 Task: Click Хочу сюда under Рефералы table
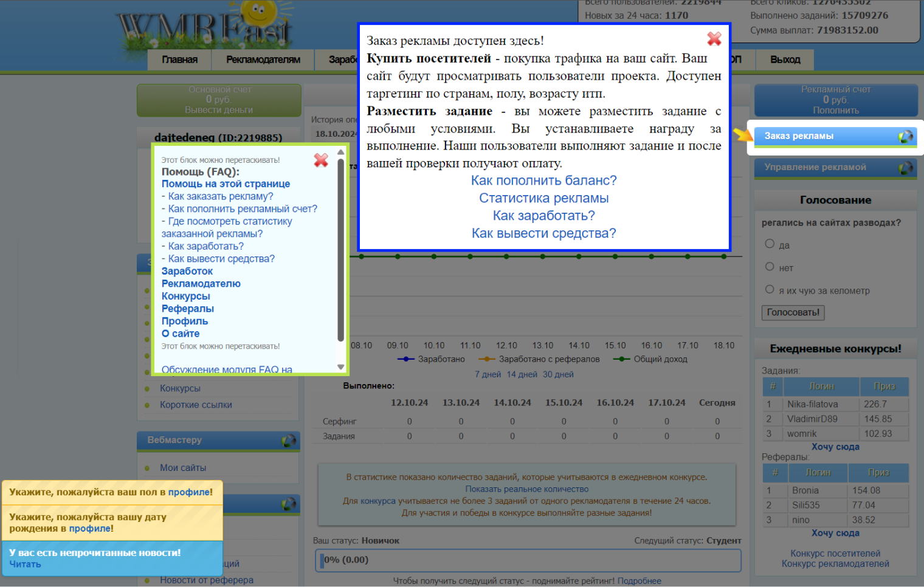click(835, 533)
